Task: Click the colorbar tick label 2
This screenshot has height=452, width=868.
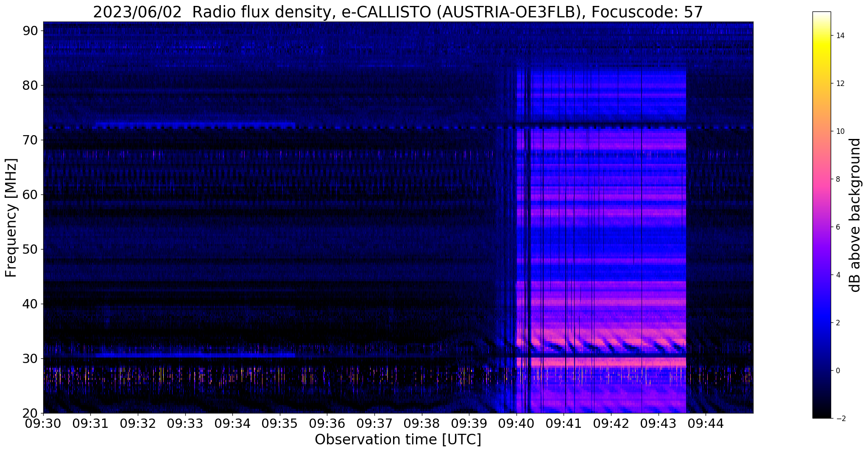Action: coord(837,323)
